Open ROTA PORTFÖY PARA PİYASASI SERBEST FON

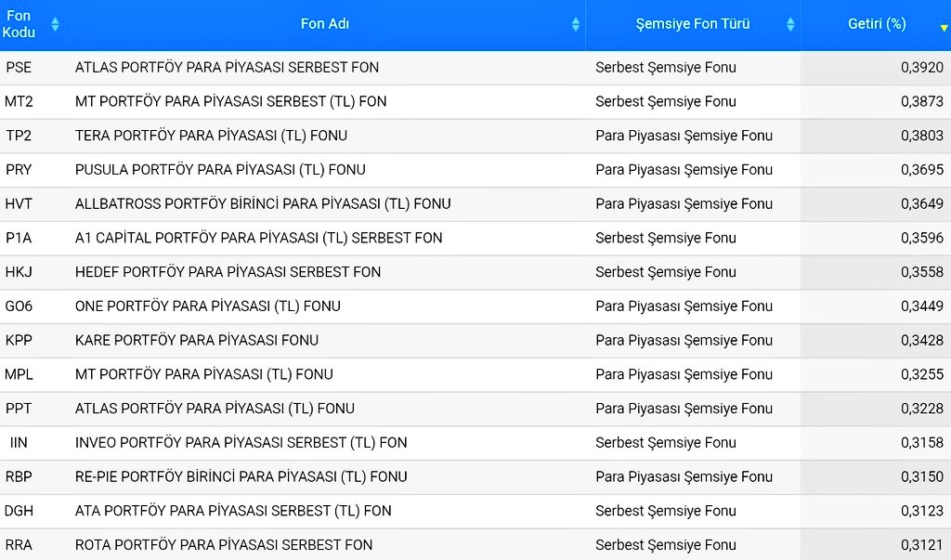point(224,545)
